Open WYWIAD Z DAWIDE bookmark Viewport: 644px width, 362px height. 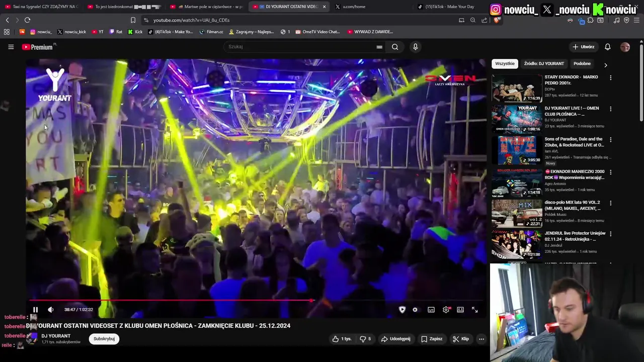coord(370,32)
